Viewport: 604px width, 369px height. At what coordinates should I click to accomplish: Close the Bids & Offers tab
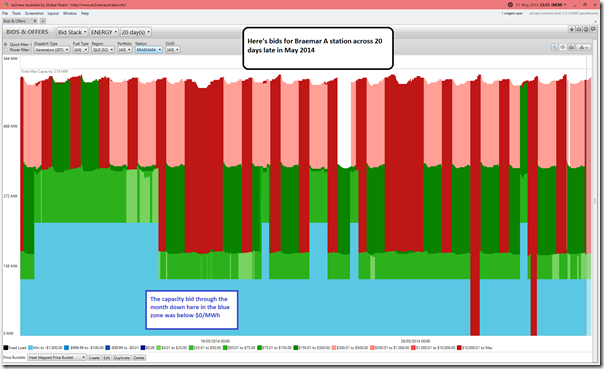coord(35,21)
